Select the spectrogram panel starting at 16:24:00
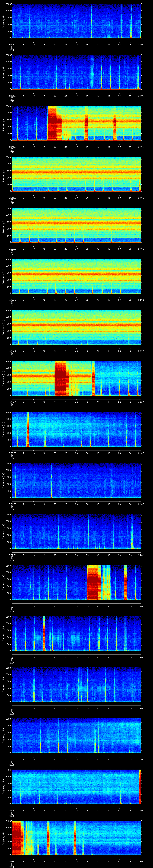The width and height of the screenshot is (153, 868). (x=76, y=123)
